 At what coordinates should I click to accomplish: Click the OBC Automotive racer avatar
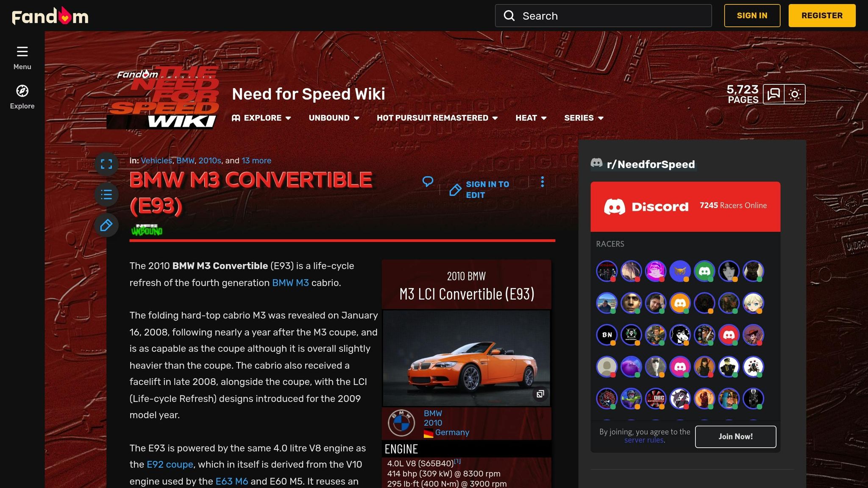click(656, 398)
